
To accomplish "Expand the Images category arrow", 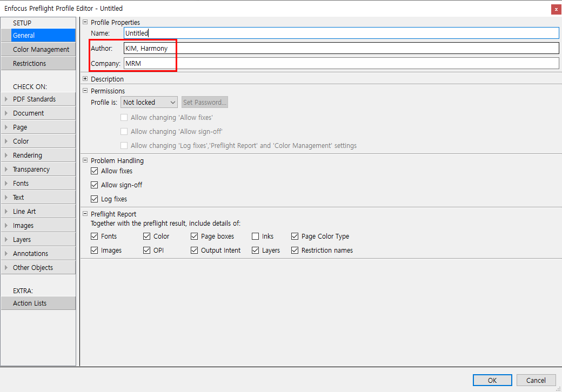I will click(6, 226).
